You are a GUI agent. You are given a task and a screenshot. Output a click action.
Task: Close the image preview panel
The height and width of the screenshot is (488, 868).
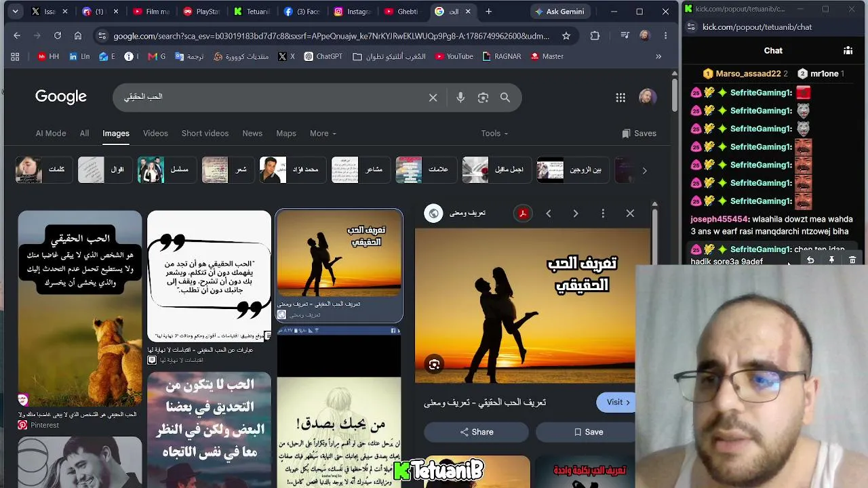630,213
